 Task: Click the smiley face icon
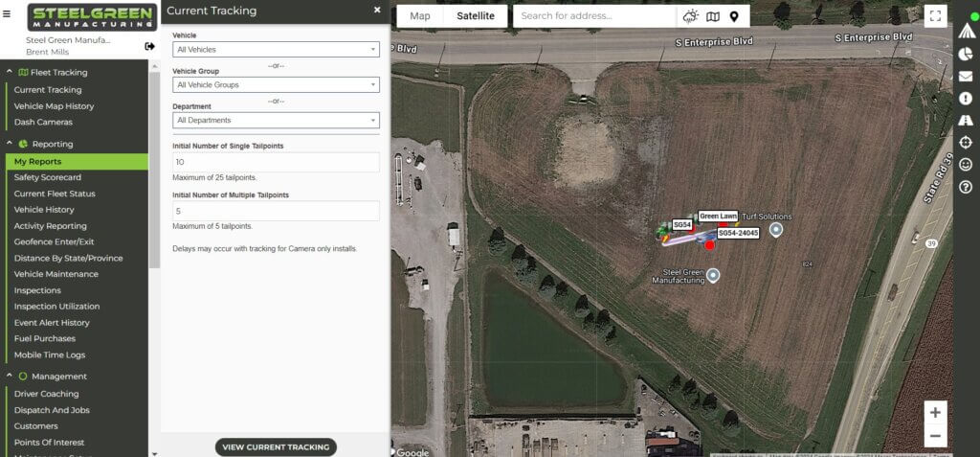(966, 165)
